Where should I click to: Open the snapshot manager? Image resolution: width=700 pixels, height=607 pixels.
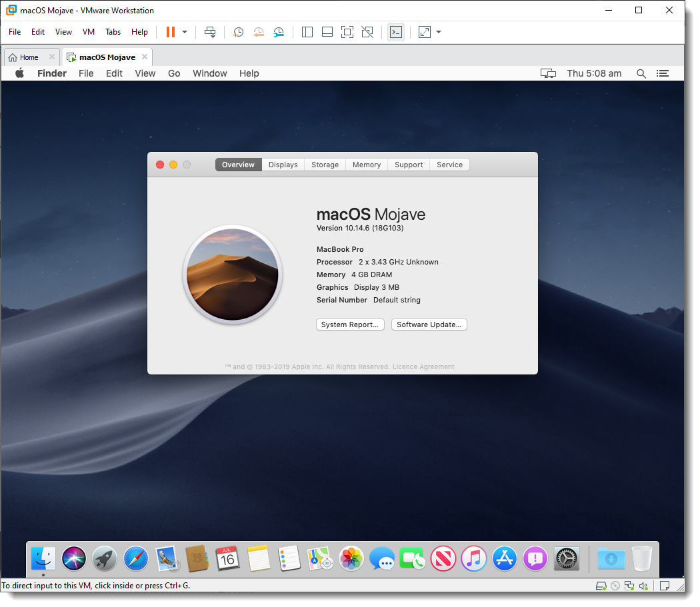(279, 32)
